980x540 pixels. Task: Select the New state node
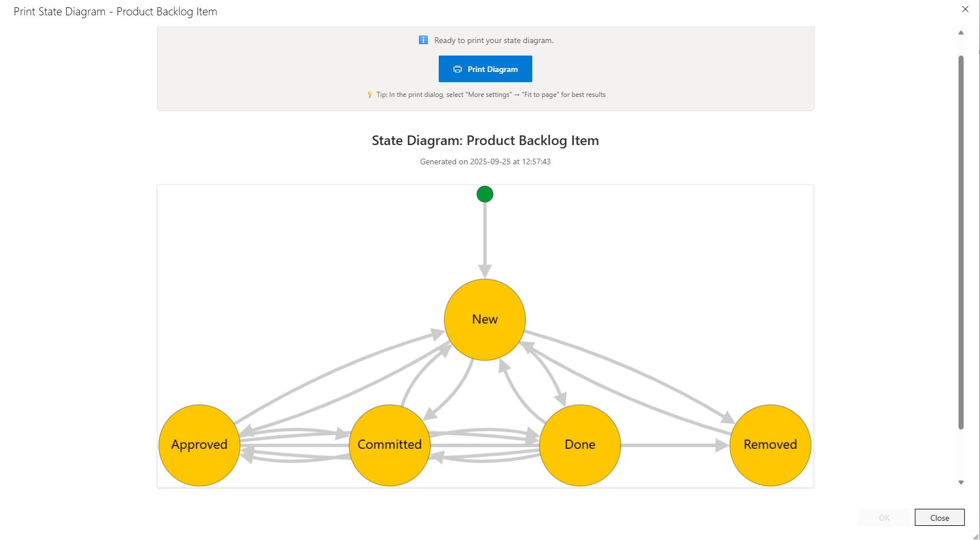pyautogui.click(x=485, y=320)
